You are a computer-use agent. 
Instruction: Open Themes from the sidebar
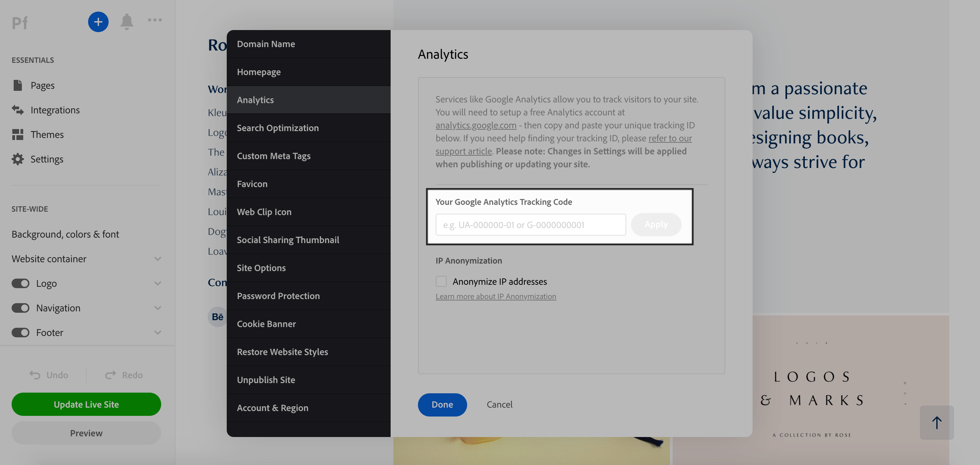(47, 134)
